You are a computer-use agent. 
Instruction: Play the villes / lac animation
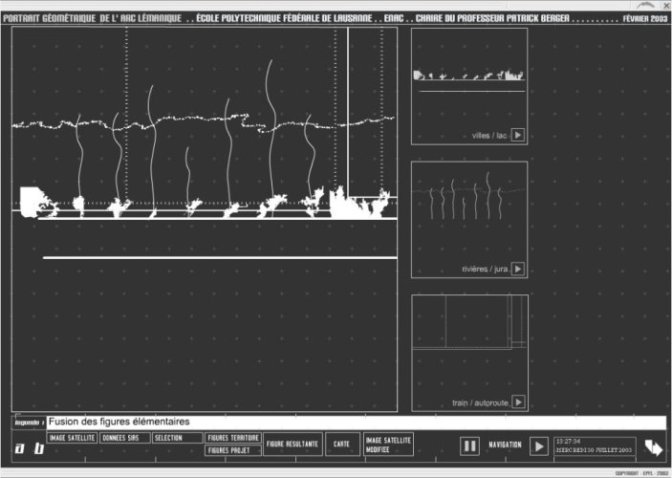pyautogui.click(x=518, y=135)
